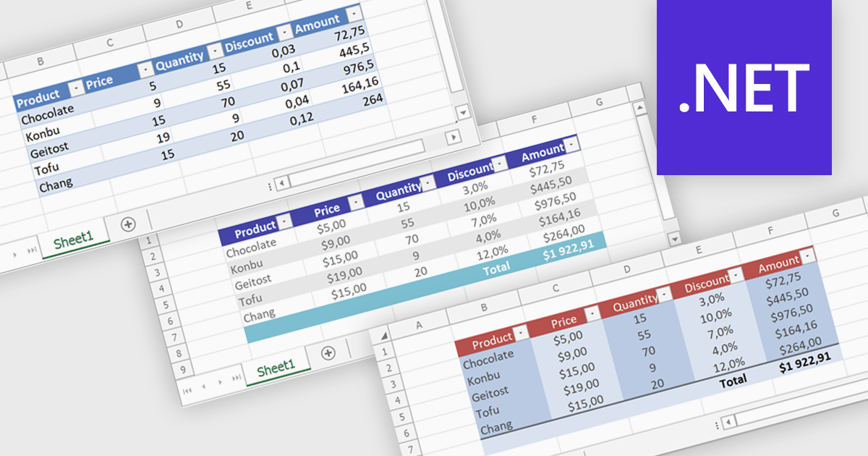Add a new sheet in the purple-table window

(328, 352)
